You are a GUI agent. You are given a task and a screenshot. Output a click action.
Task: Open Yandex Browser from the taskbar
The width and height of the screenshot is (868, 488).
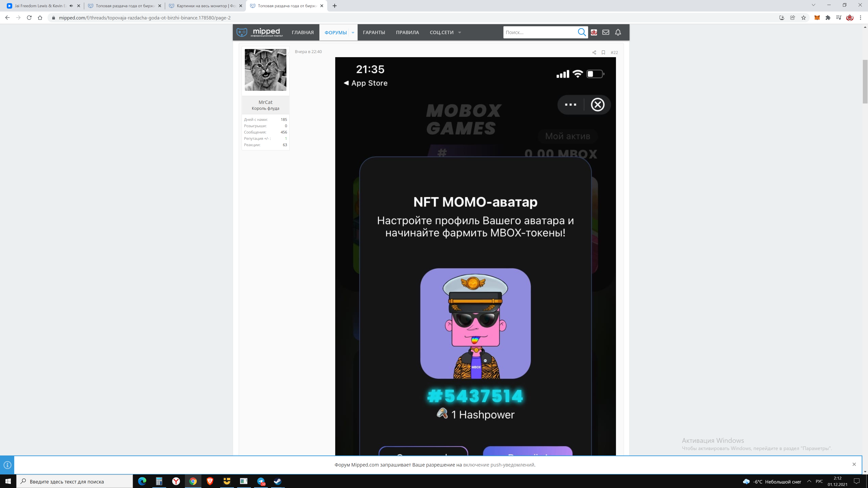pos(176,481)
